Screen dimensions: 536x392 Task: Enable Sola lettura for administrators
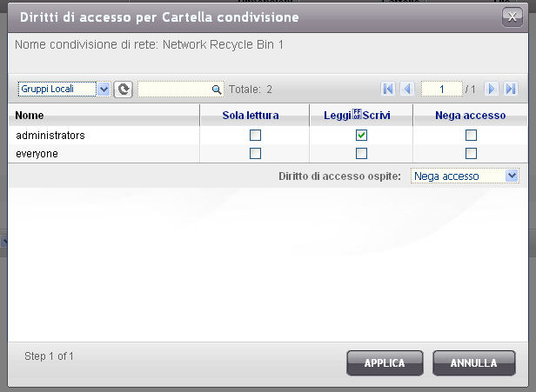coord(255,135)
